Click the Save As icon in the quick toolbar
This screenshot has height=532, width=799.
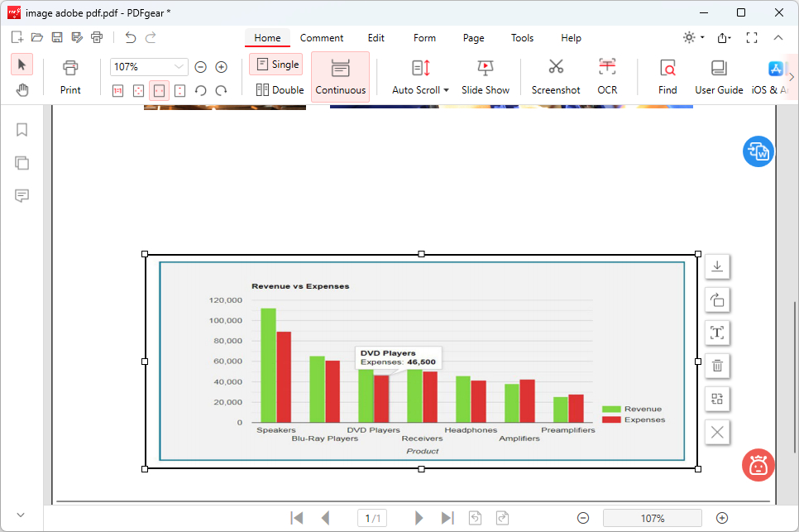77,37
